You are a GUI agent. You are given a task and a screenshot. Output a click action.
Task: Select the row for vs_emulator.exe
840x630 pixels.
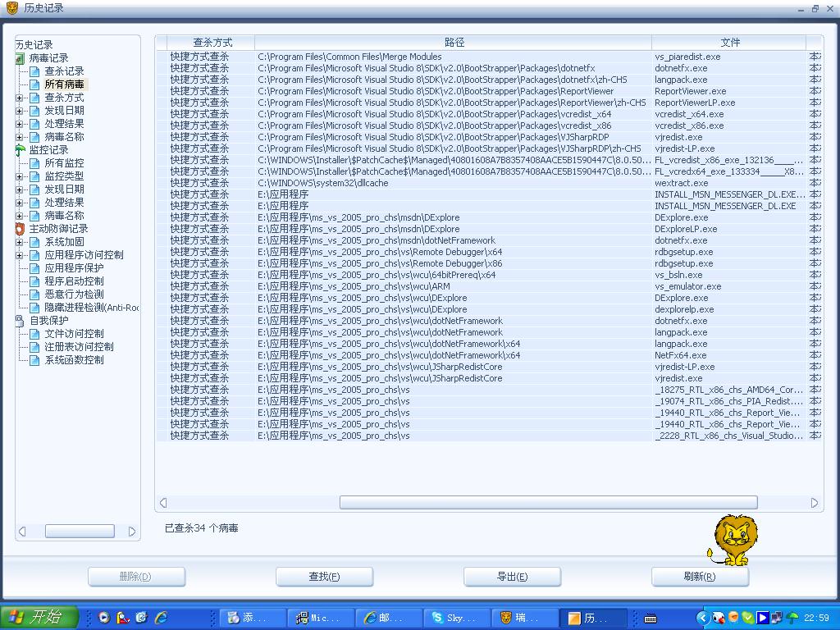coord(489,286)
